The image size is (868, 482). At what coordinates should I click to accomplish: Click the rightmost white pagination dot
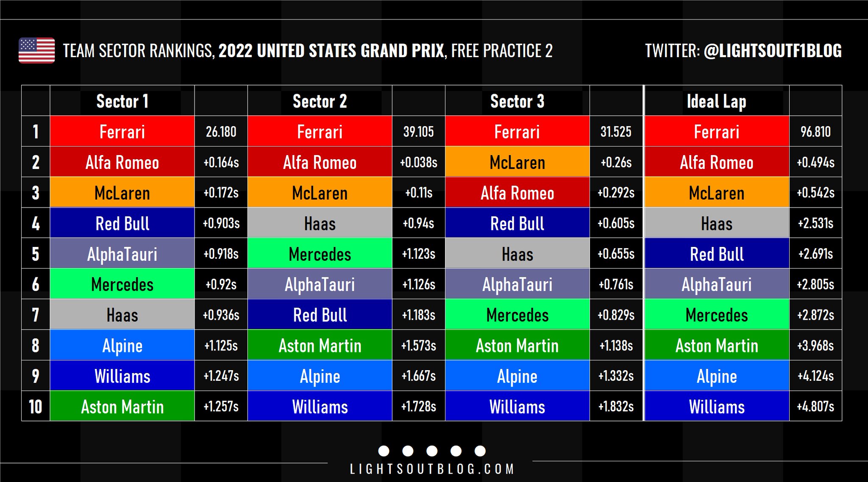[x=480, y=451]
